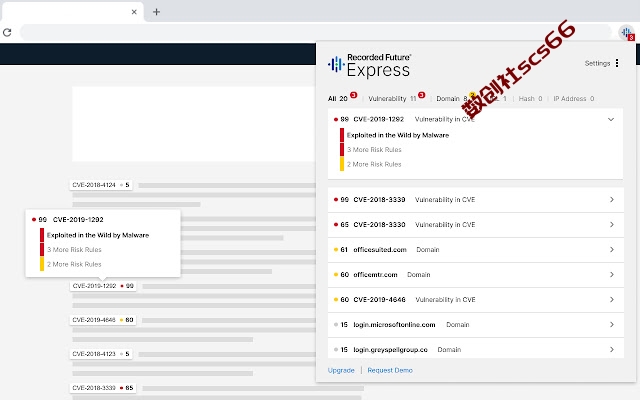Select the All 20 tab

(x=338, y=99)
